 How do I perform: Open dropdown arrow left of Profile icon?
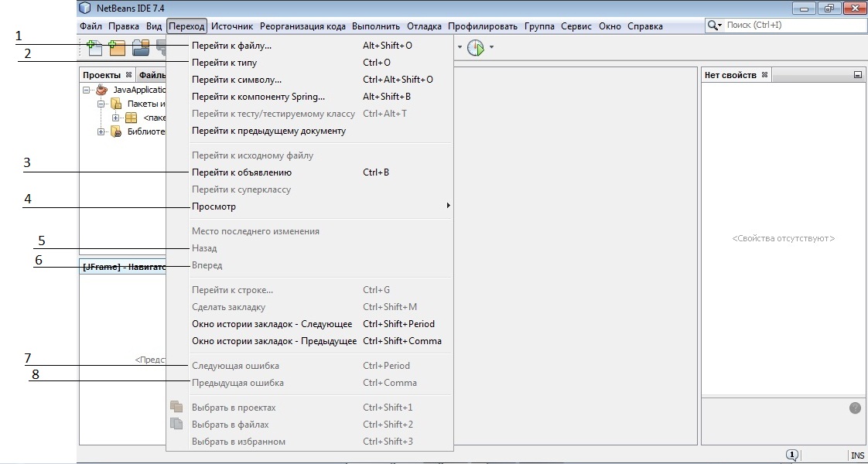coord(460,48)
